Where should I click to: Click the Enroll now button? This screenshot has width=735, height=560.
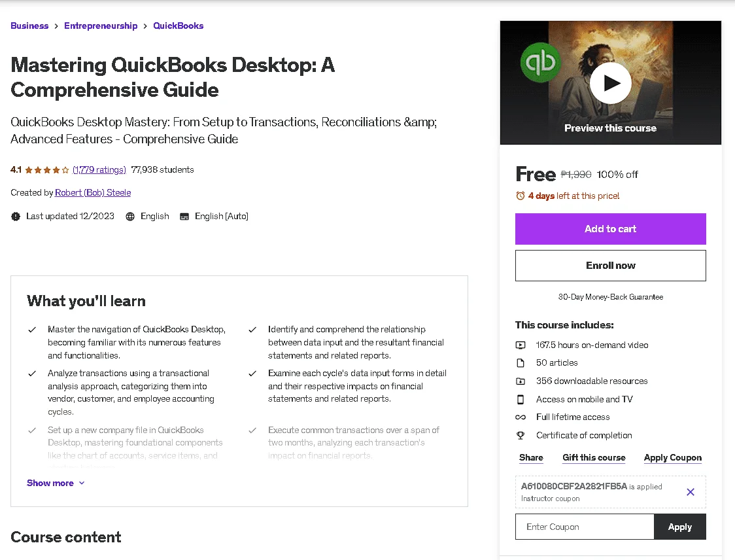(x=610, y=266)
